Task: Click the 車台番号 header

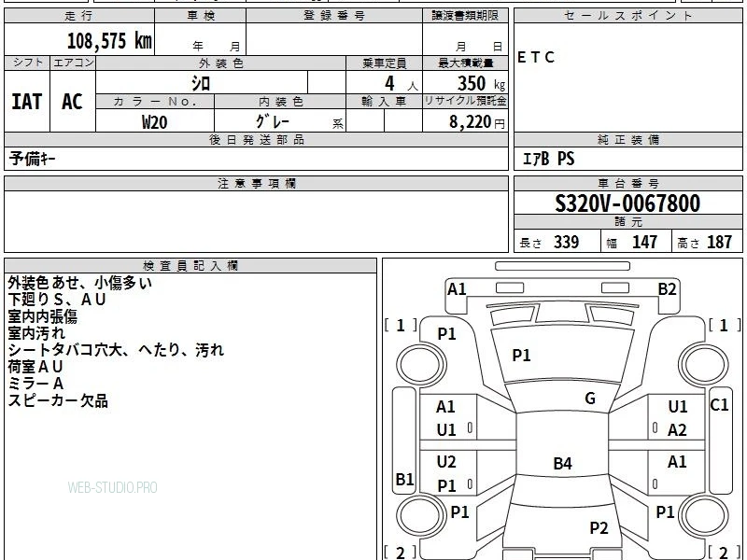Action: (627, 183)
